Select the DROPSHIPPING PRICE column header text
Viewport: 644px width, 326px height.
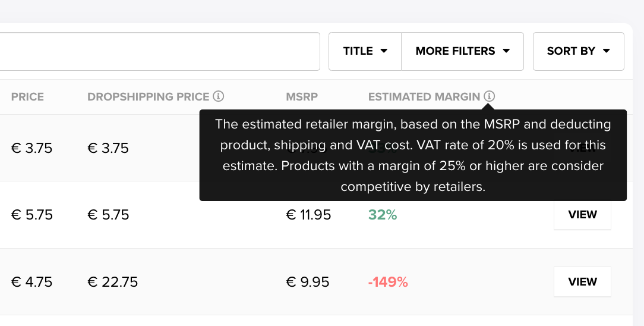pyautogui.click(x=149, y=96)
